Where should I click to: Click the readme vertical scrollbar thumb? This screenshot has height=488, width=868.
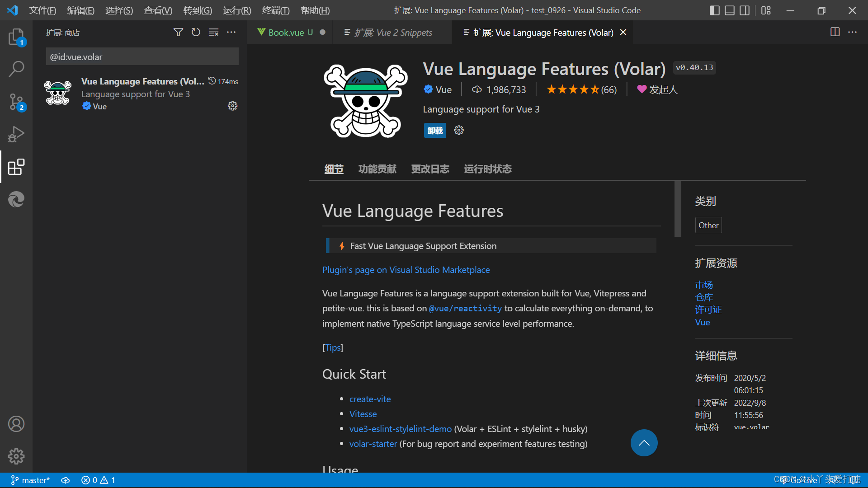678,208
